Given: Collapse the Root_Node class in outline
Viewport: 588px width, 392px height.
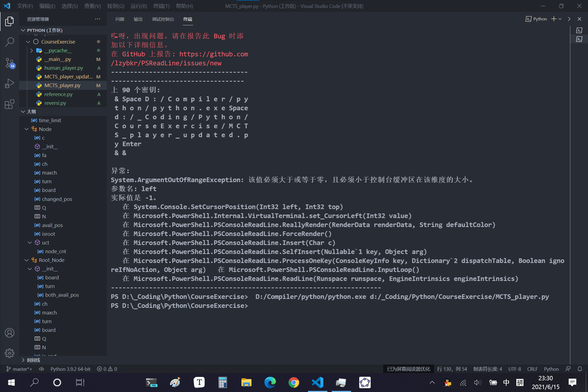Looking at the screenshot, I should tap(26, 260).
